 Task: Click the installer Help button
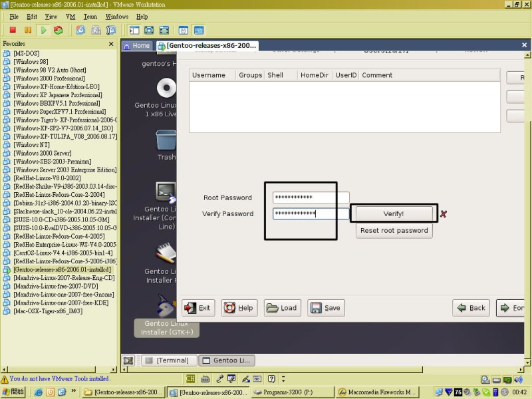click(x=239, y=308)
